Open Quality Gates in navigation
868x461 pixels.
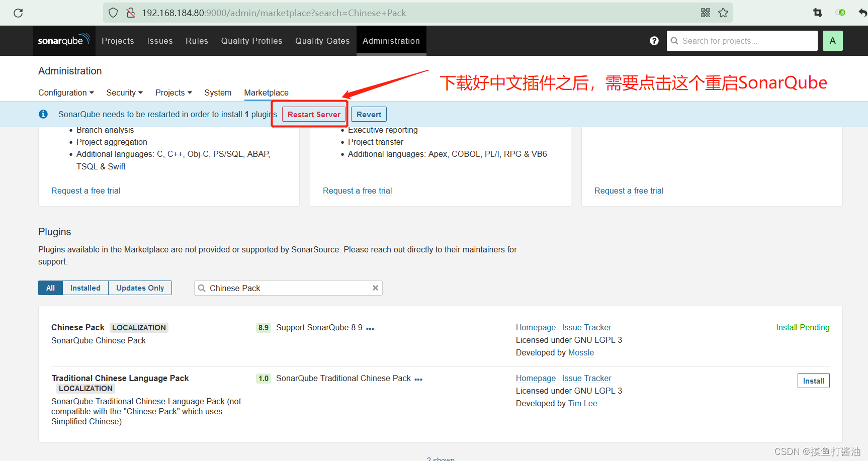(x=322, y=41)
